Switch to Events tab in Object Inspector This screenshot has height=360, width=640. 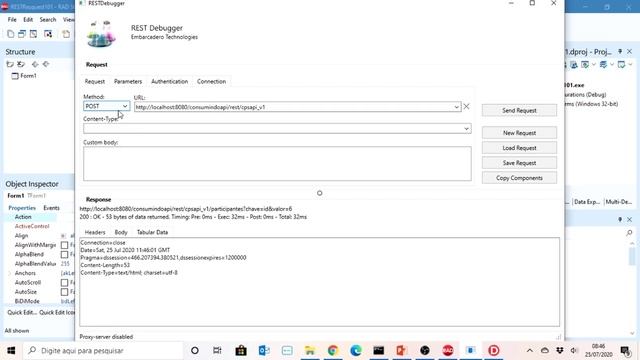tap(51, 208)
